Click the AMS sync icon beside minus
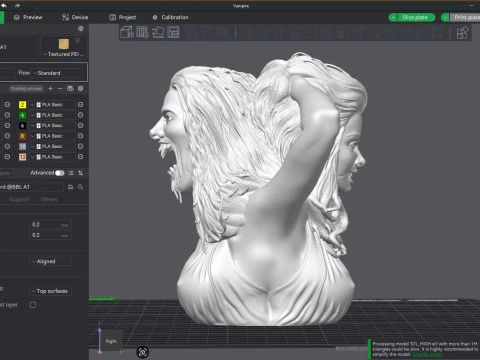 click(70, 88)
